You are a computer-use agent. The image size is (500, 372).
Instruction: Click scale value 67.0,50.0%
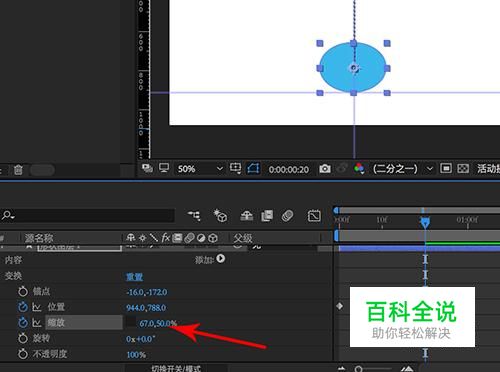point(158,323)
